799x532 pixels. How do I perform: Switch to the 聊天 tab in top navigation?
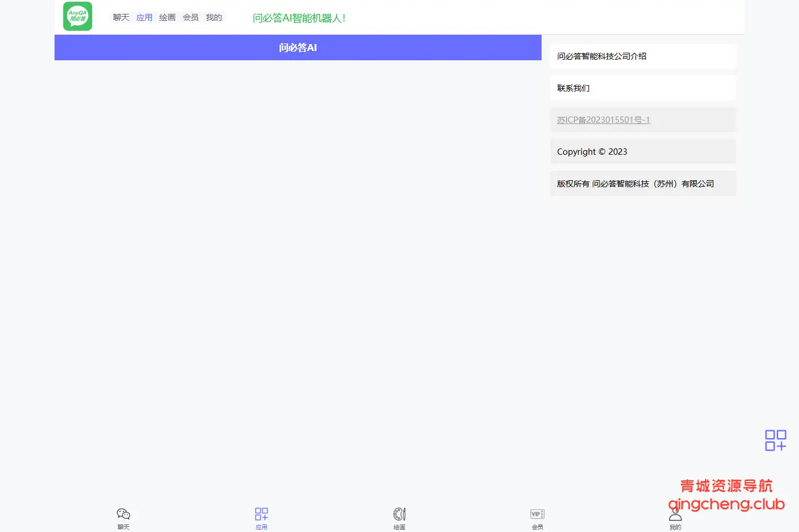click(121, 17)
